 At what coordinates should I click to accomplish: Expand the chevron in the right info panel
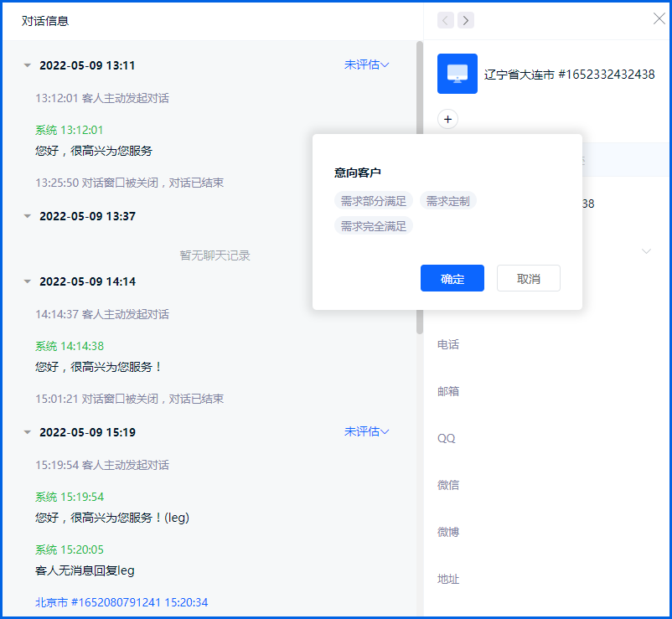pyautogui.click(x=646, y=251)
